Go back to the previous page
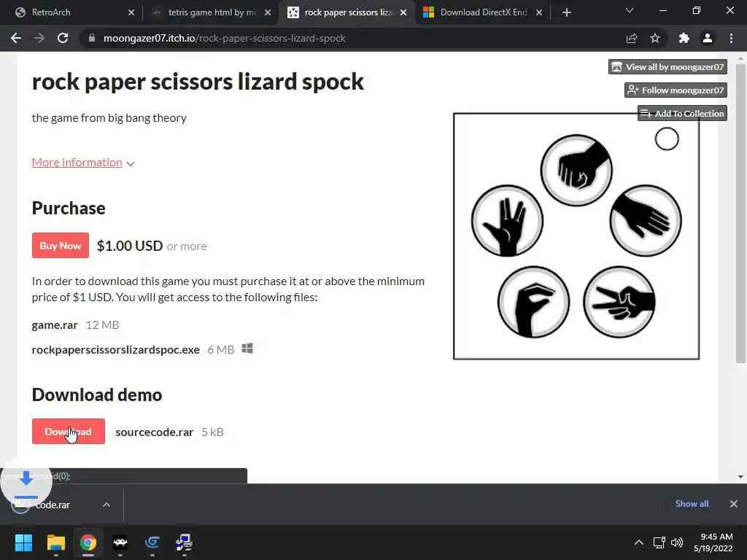The image size is (747, 560). pyautogui.click(x=16, y=38)
